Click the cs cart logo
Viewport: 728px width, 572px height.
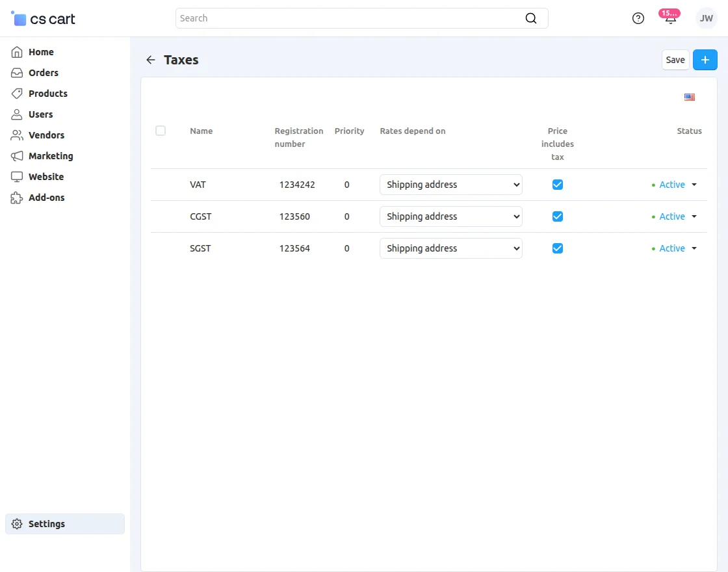coord(44,19)
